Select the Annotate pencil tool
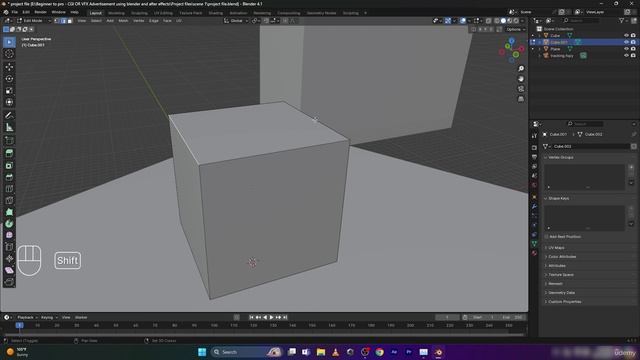640x360 pixels. point(9,116)
